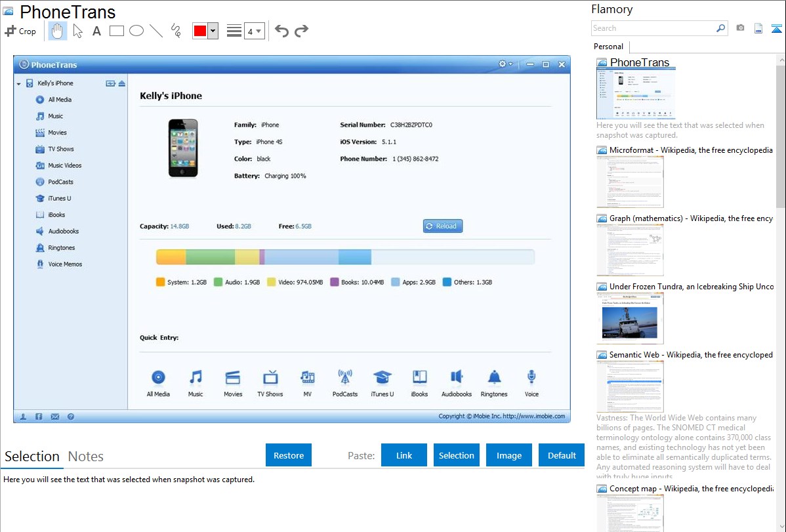Redo the last annotation
Viewport: 786px width, 532px height.
point(301,31)
